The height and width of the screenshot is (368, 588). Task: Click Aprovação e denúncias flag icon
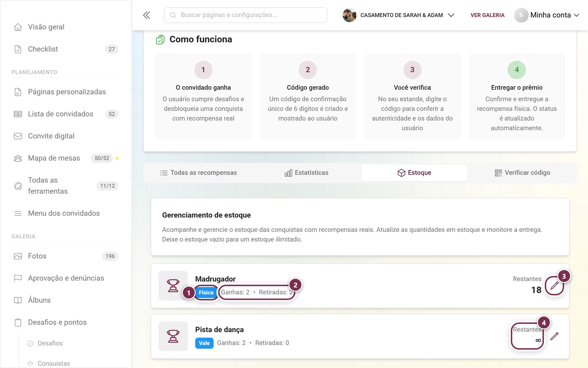(x=18, y=278)
